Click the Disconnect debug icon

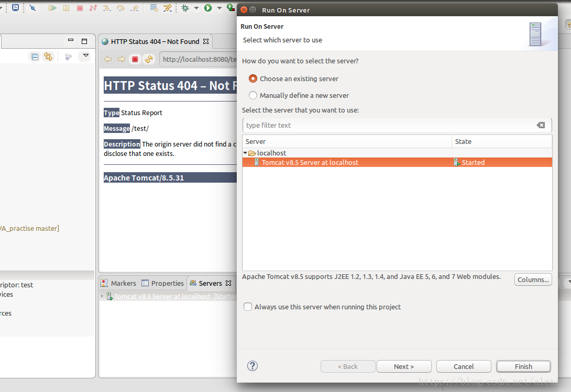pyautogui.click(x=93, y=8)
